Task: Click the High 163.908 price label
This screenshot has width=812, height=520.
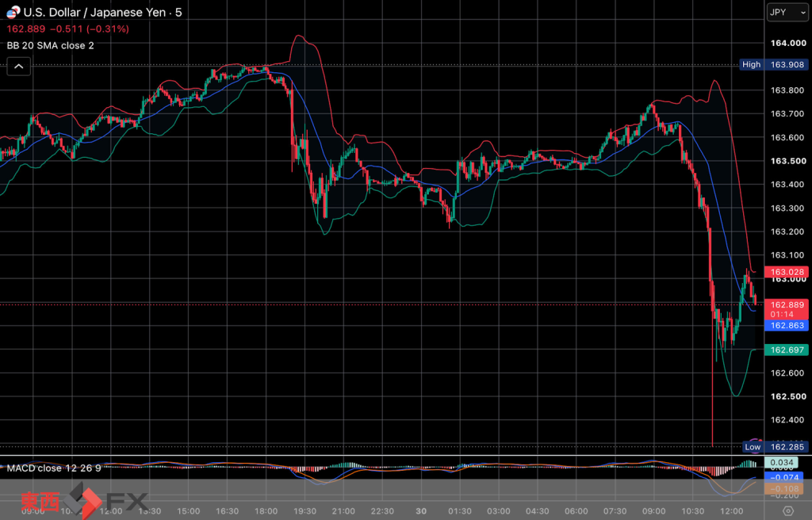Action: [774, 65]
